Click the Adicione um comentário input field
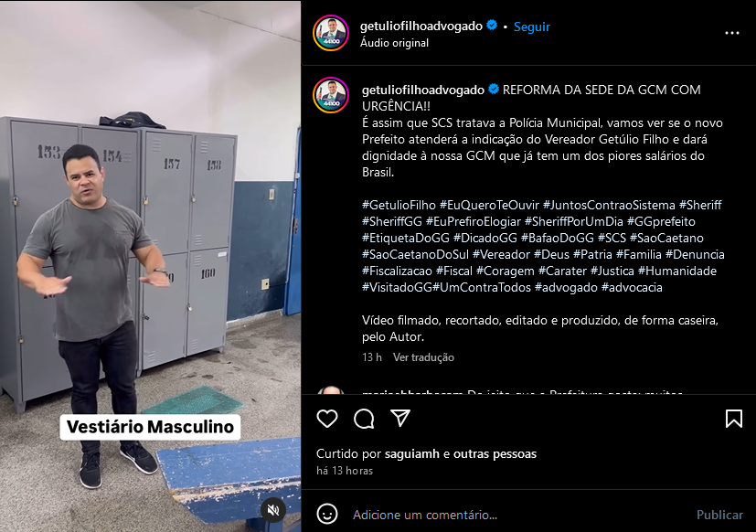The image size is (756, 532). [520, 515]
